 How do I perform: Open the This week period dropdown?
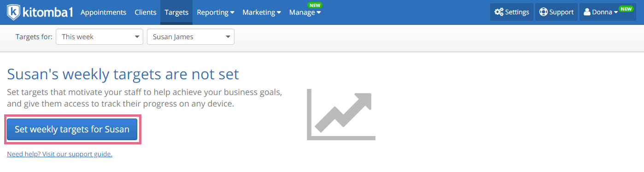coord(100,37)
